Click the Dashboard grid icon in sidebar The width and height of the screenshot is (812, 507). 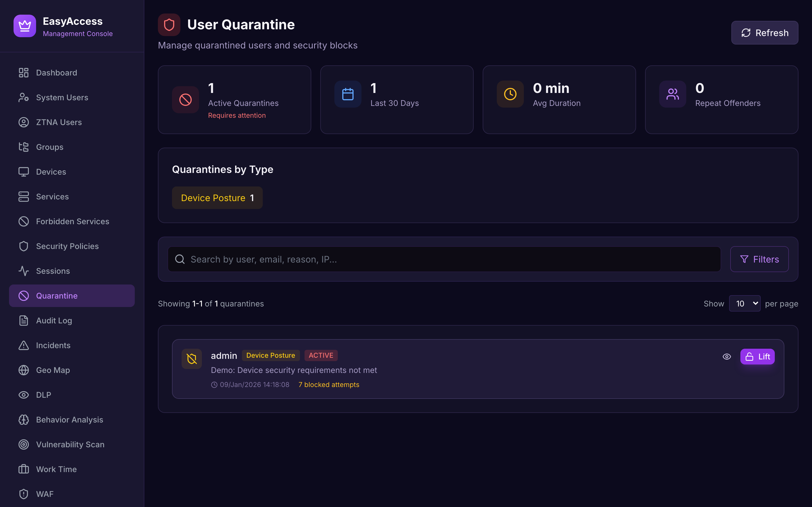tap(23, 73)
